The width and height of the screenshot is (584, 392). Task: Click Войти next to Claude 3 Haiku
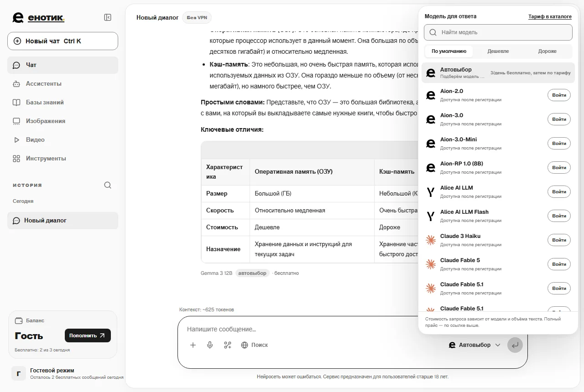coord(559,240)
